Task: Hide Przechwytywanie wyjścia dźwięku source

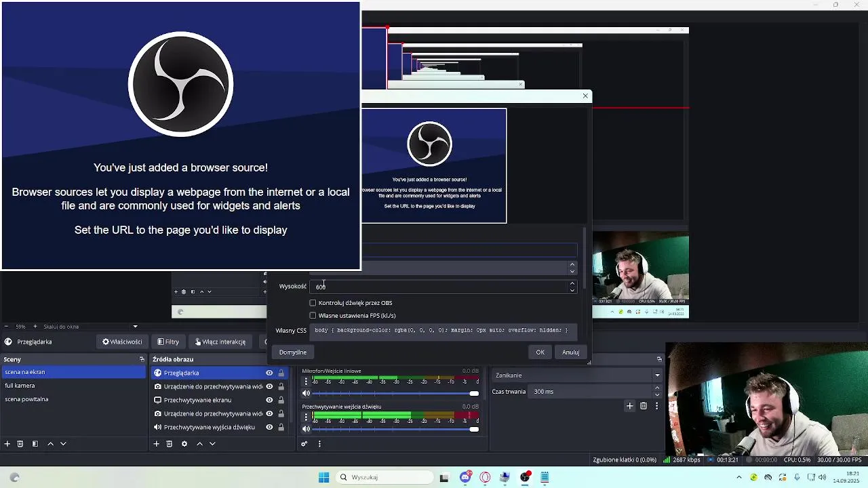Action: 269,427
